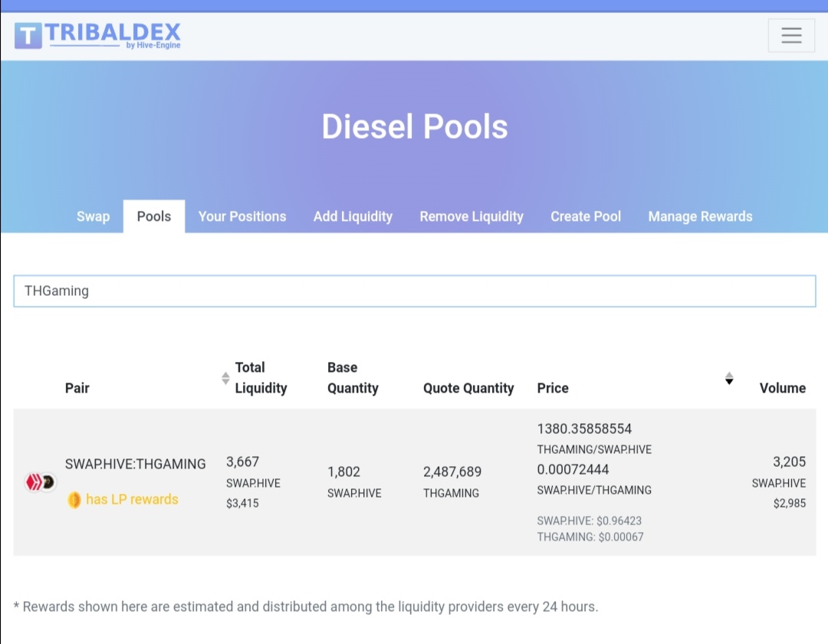Select the 3,667 total liquidity value
The image size is (828, 644).
coord(242,462)
